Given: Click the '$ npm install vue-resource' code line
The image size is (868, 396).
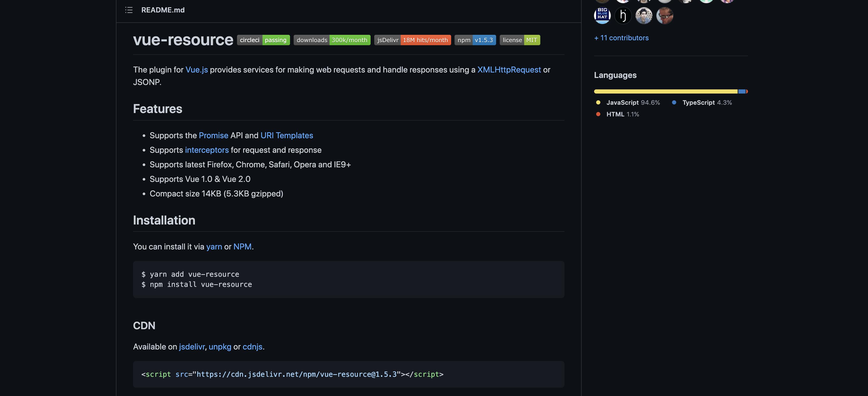Looking at the screenshot, I should tap(196, 285).
